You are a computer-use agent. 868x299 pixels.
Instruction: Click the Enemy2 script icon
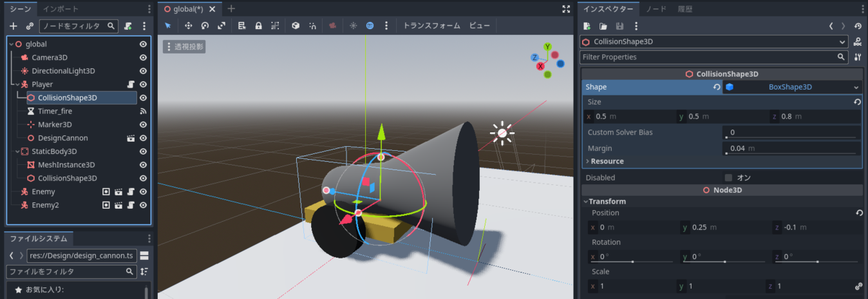click(x=130, y=205)
